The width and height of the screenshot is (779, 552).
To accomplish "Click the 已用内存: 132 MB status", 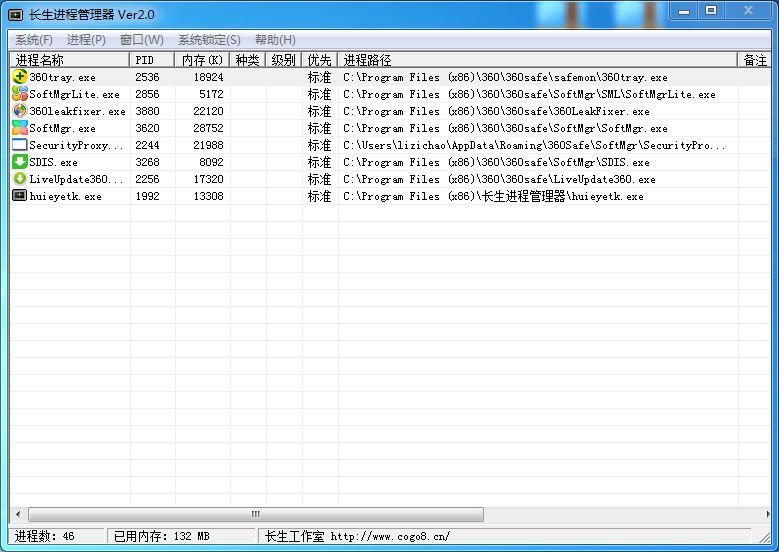I will 161,536.
